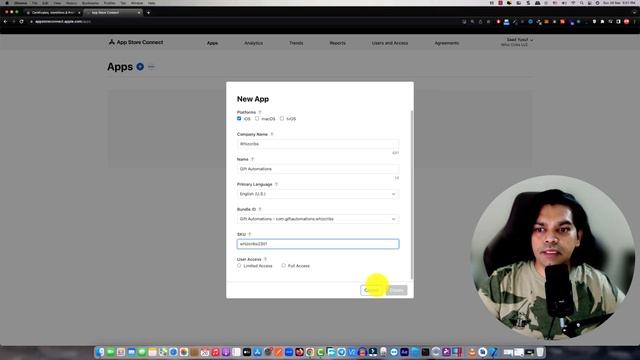This screenshot has width=640, height=360.
Task: Click the New App dialog scrollbar
Action: [x=412, y=195]
